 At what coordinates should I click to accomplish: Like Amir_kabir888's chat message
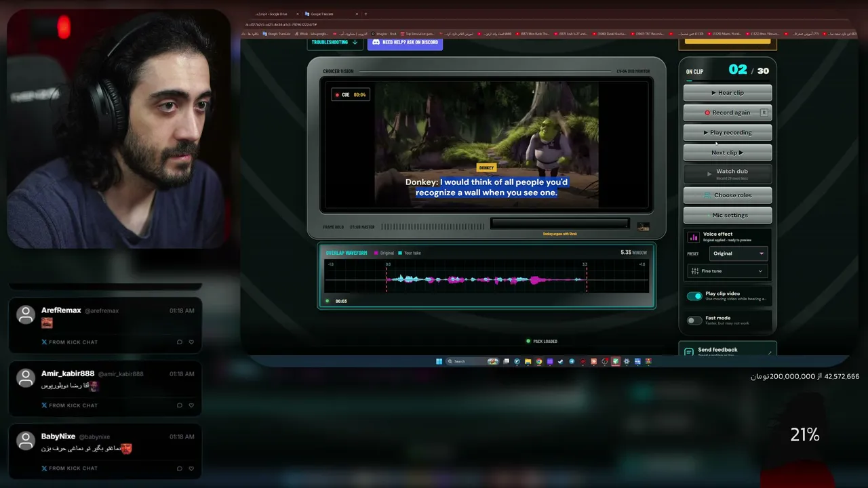191,405
